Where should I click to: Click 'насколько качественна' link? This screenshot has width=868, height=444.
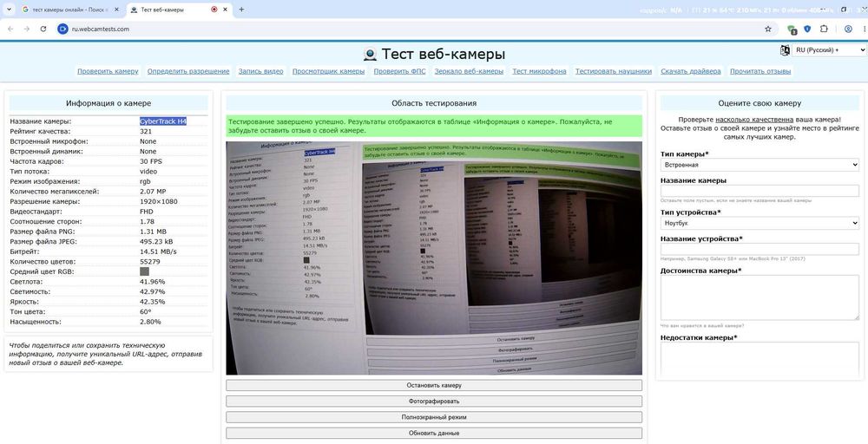[754, 120]
